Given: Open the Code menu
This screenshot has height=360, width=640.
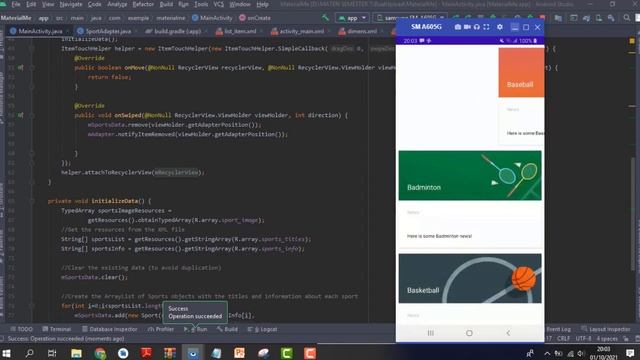Looking at the screenshot, I should click(94, 4).
